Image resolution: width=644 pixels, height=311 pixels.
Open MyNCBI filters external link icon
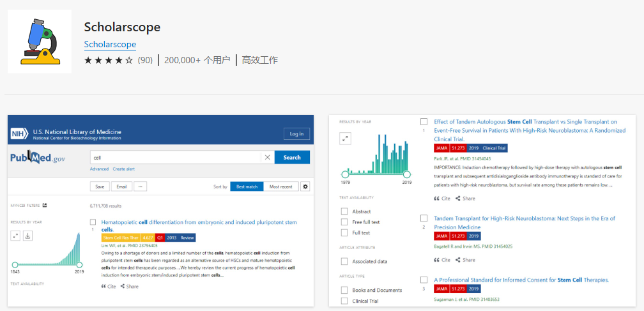coord(45,205)
